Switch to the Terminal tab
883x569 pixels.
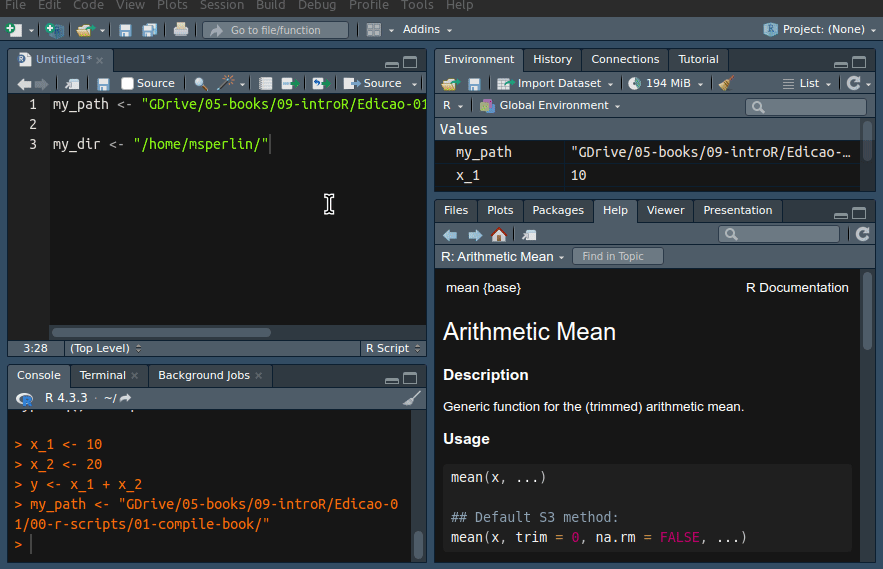[x=103, y=375]
